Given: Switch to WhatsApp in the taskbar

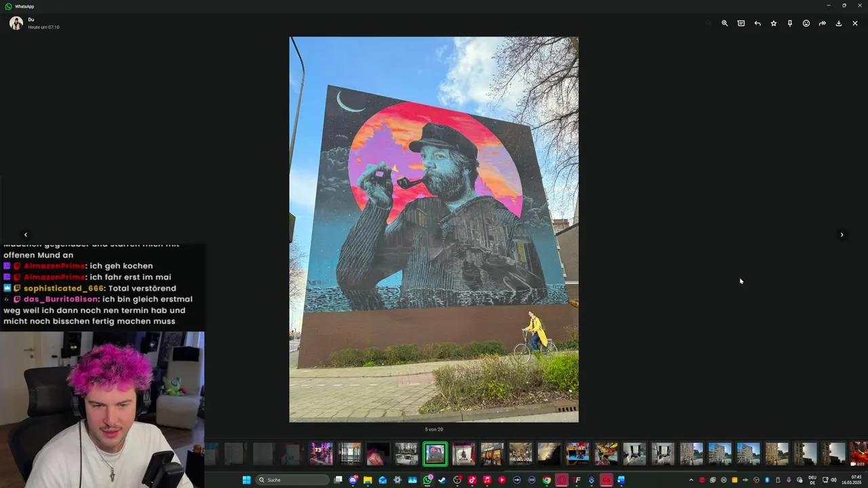Looking at the screenshot, I should (x=427, y=480).
